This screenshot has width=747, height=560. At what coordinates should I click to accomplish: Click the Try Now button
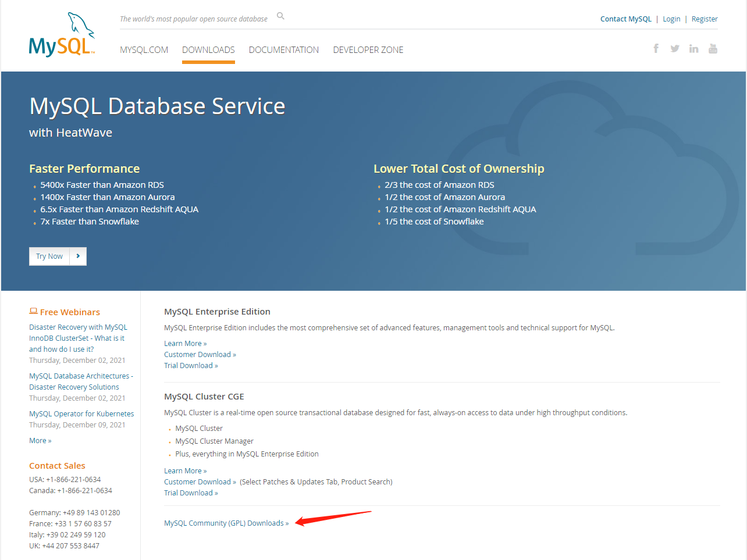(49, 256)
